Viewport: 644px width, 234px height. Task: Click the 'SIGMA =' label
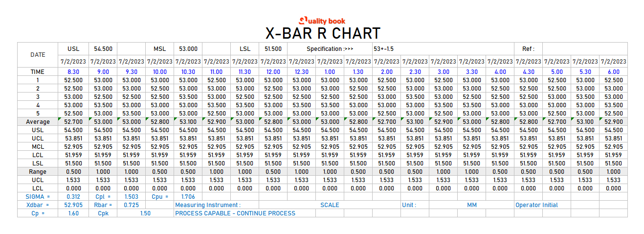[38, 196]
